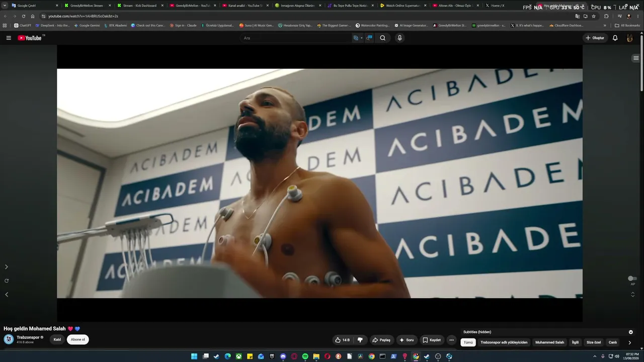Share the video via Paylaş
This screenshot has height=362, width=644.
pos(381,340)
